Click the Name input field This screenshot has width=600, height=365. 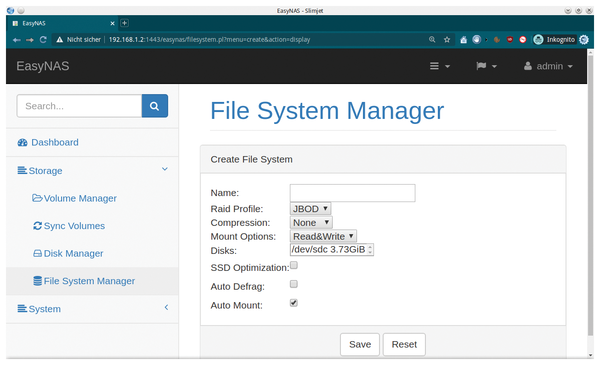(352, 193)
